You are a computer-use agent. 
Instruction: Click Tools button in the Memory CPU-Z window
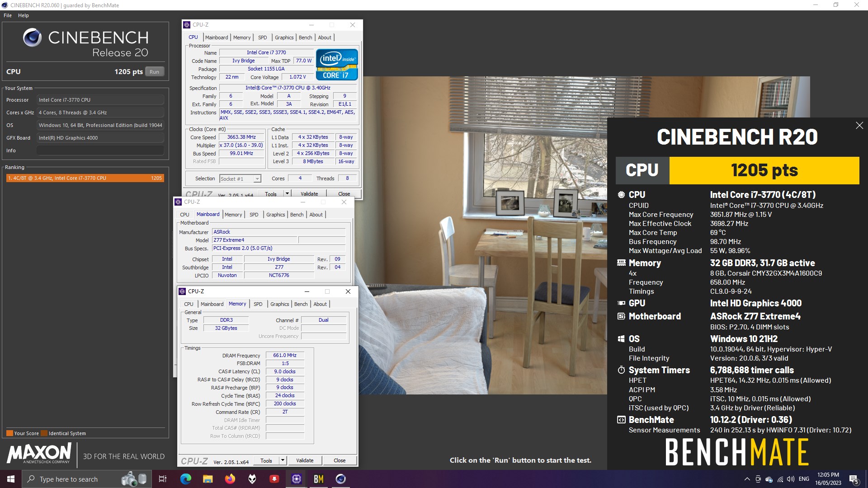click(x=266, y=460)
